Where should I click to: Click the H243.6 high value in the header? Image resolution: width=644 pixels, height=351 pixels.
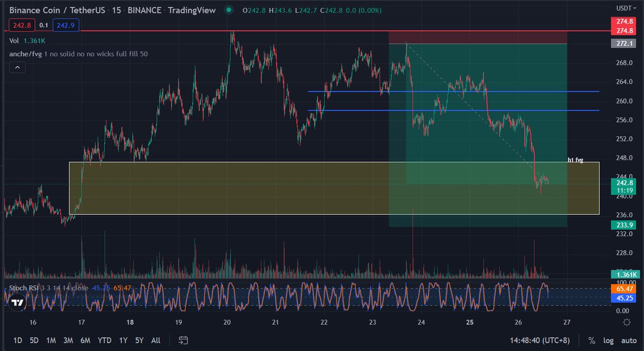pyautogui.click(x=280, y=10)
